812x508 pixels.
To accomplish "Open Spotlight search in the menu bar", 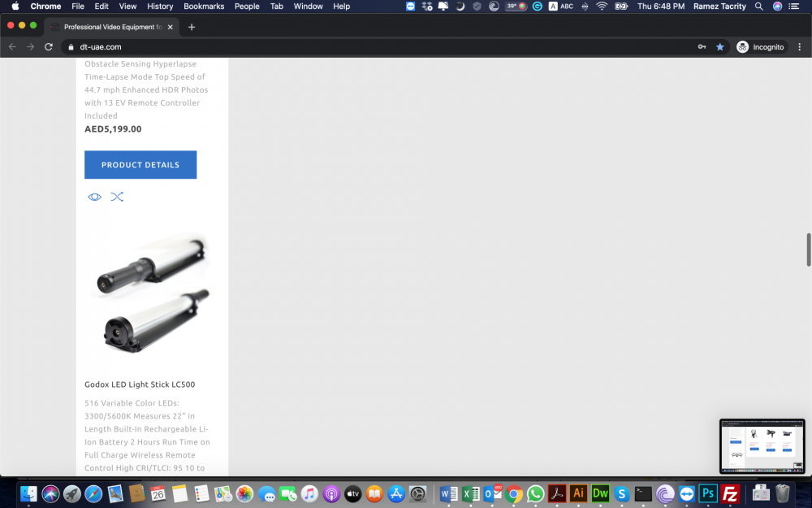I will 758,7.
